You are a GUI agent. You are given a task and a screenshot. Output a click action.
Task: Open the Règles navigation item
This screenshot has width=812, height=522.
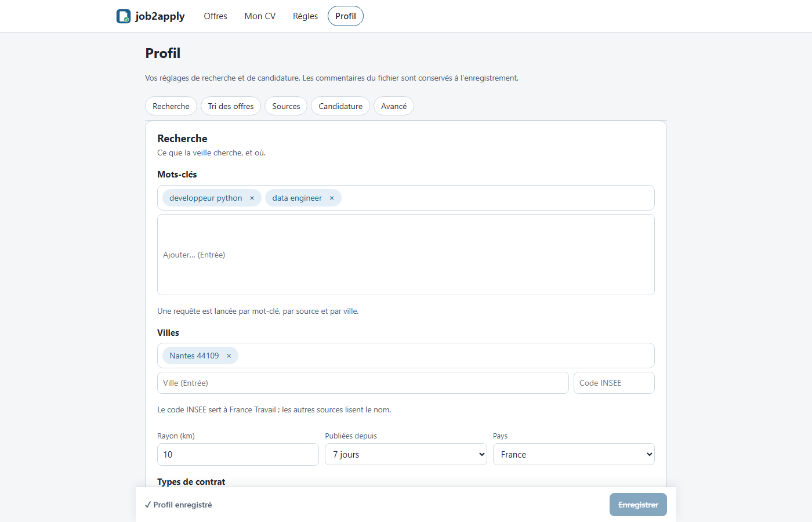[x=305, y=16]
